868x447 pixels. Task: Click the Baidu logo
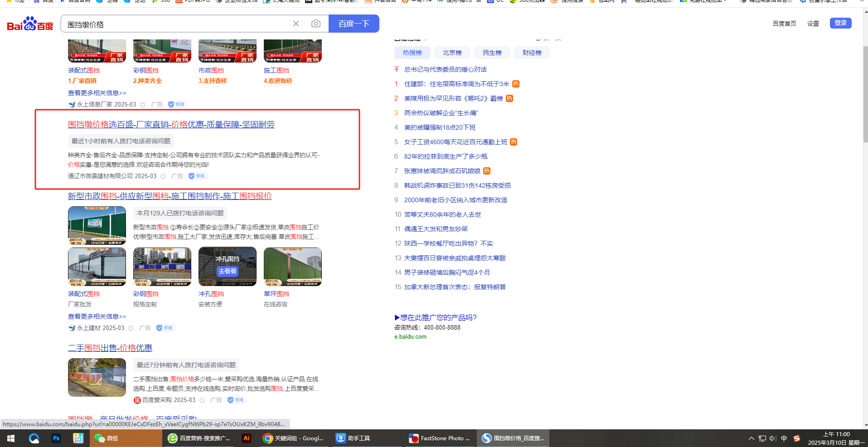[x=30, y=24]
